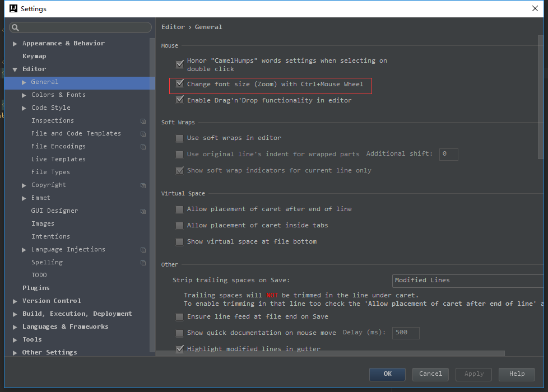548x392 pixels.
Task: Click the Apply button
Action: pos(473,374)
